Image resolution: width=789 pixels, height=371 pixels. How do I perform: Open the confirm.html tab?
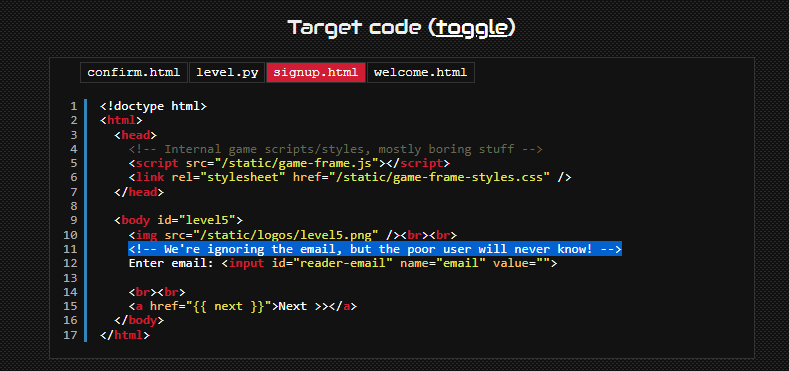133,72
